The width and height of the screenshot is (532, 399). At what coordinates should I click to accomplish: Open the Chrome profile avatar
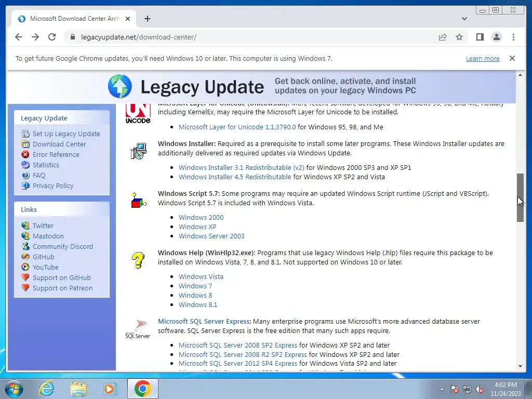496,37
